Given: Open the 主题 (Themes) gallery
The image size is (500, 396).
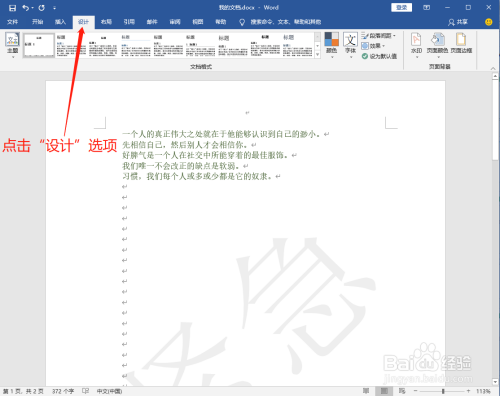Looking at the screenshot, I should (x=13, y=45).
